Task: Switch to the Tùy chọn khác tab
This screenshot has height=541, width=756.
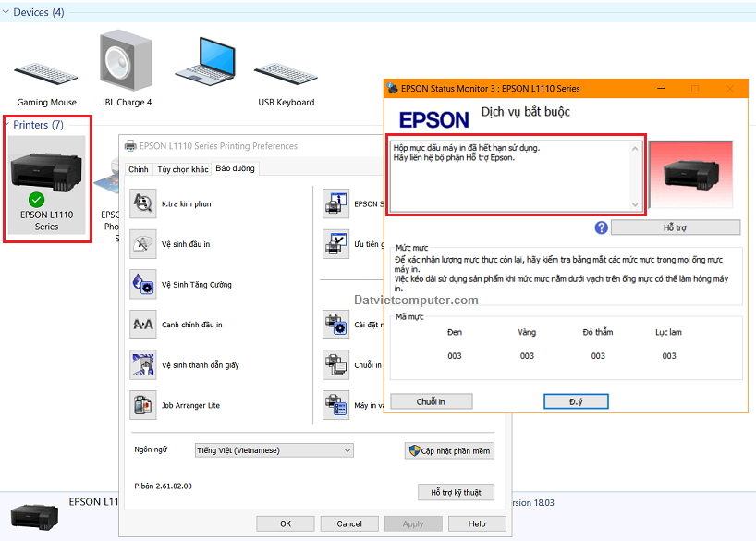Action: tap(183, 169)
